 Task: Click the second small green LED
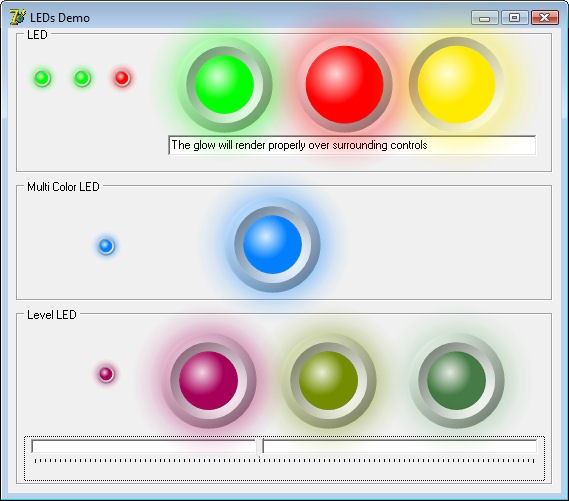click(x=82, y=78)
